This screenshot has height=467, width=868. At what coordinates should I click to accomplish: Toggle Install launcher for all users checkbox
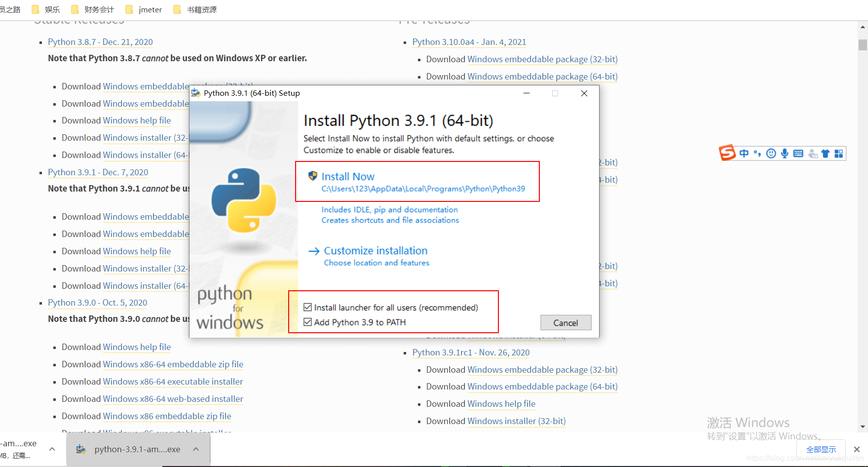coord(307,307)
